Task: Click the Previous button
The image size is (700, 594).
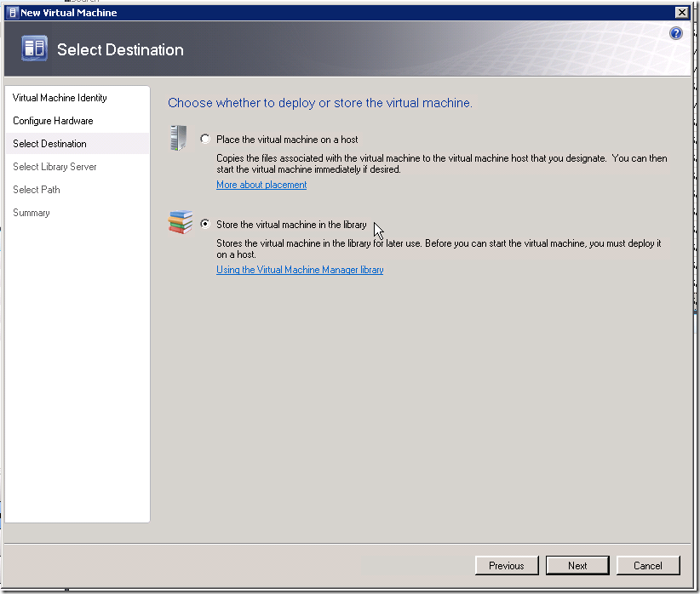Action: tap(507, 565)
